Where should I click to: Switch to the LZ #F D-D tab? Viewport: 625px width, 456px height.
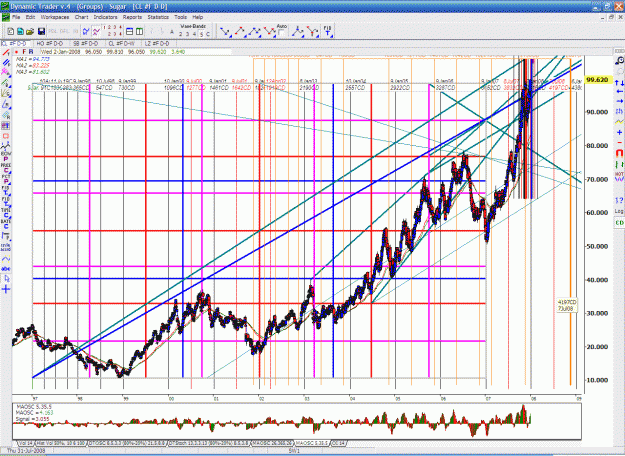(x=157, y=43)
